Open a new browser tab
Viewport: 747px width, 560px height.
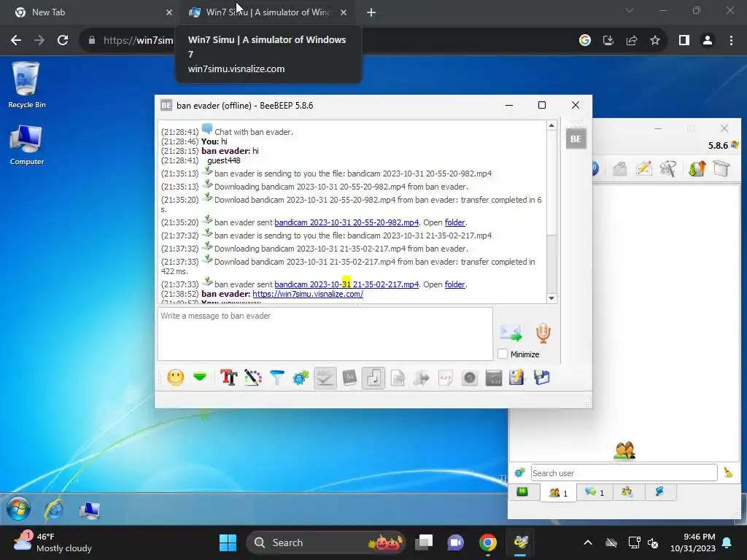[x=371, y=13]
